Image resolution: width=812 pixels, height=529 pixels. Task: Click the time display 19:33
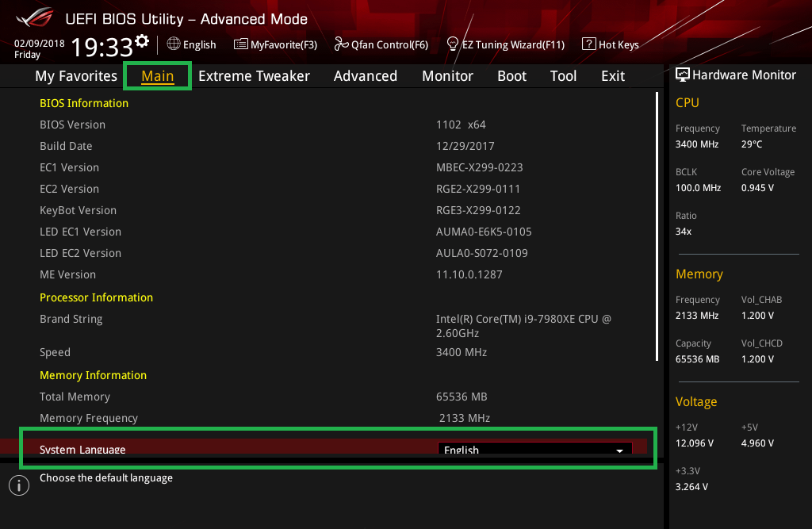coord(102,47)
